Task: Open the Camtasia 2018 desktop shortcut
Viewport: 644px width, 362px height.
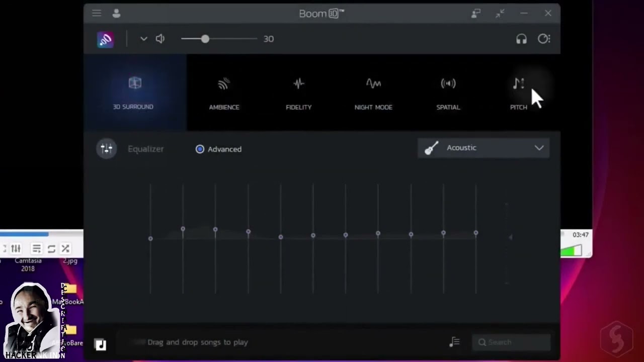Action: coord(28,264)
